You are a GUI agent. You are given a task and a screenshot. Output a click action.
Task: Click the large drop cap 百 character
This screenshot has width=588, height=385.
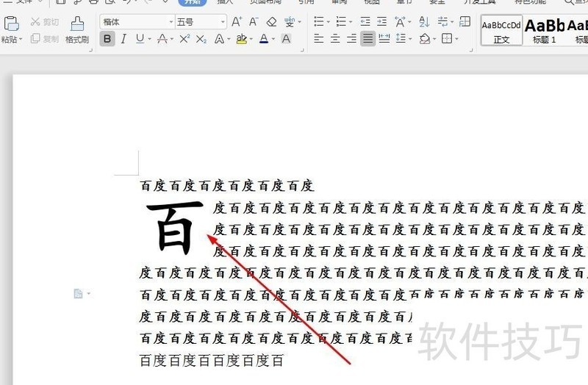(x=175, y=228)
